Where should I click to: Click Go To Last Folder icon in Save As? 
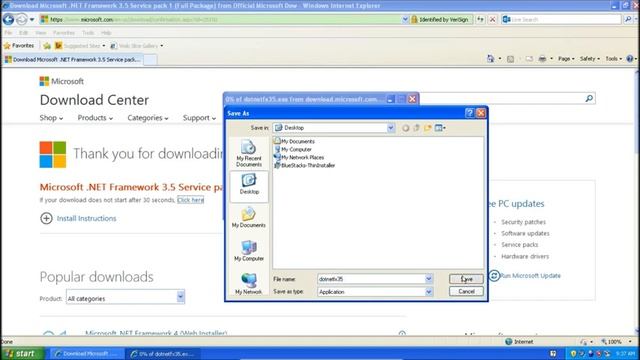405,128
